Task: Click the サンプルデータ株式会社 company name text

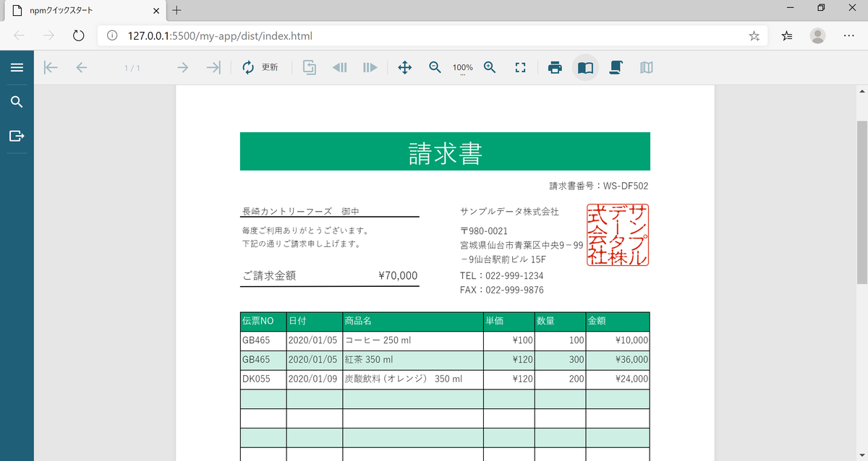Action: coord(509,212)
